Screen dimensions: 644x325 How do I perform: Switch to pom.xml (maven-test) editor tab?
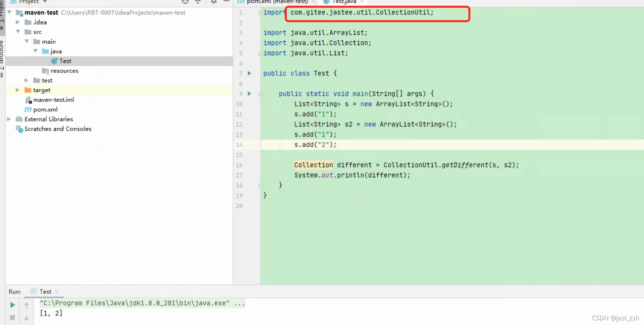[277, 2]
